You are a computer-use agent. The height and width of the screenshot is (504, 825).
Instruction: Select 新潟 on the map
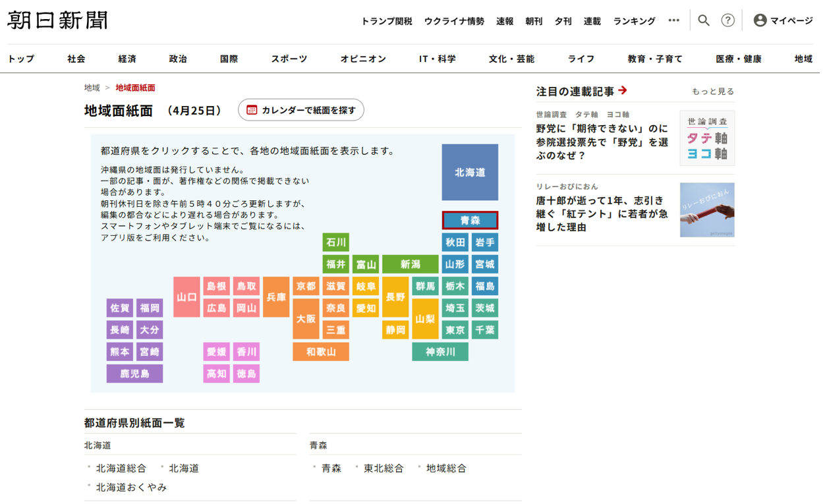tap(413, 266)
